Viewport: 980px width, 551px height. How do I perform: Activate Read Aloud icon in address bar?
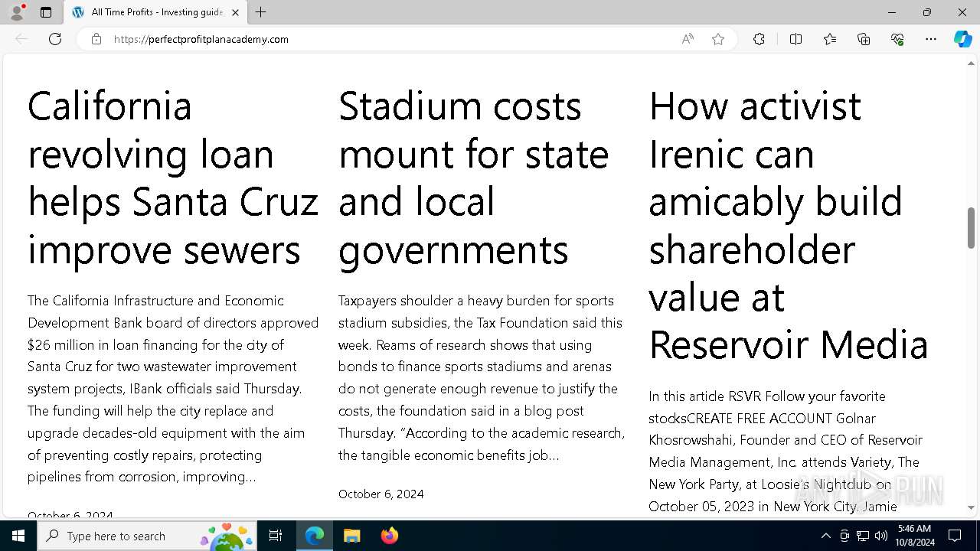coord(688,39)
